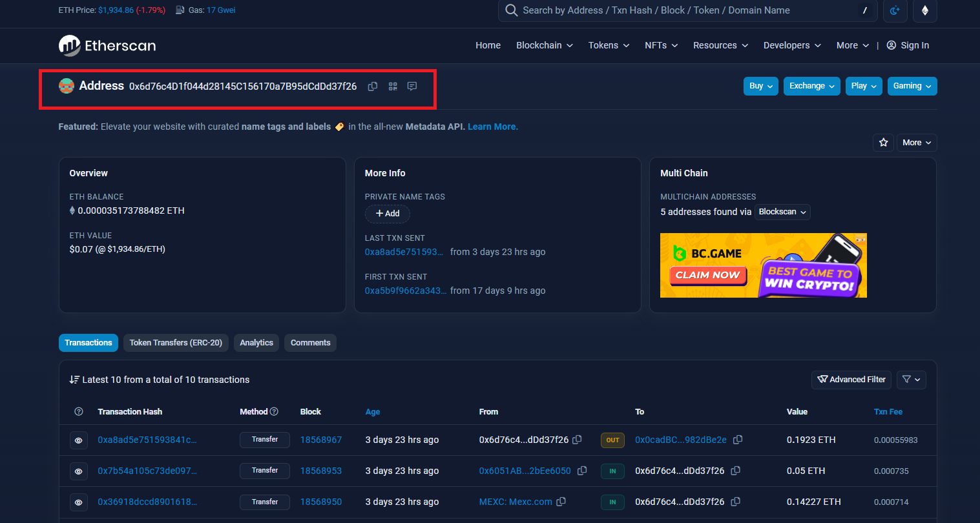Click the BC.GAME advertisement banner
The width and height of the screenshot is (980, 523).
(764, 265)
